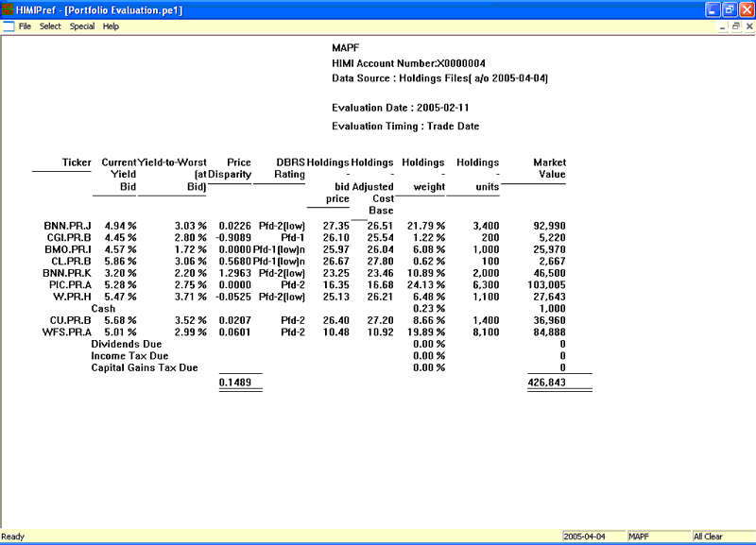This screenshot has width=756, height=545.
Task: Select ticker WFS.PR.A
Action: click(66, 332)
